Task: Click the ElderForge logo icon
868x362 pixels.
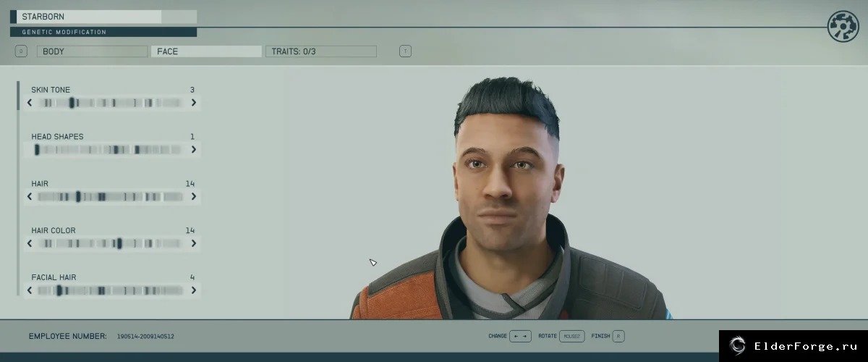Action: pos(738,345)
